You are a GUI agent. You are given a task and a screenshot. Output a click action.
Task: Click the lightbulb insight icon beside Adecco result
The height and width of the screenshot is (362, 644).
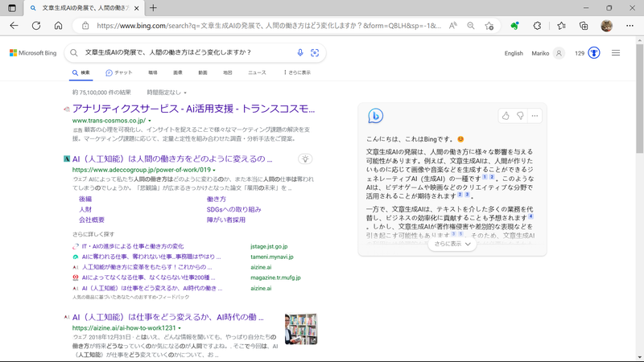point(305,158)
